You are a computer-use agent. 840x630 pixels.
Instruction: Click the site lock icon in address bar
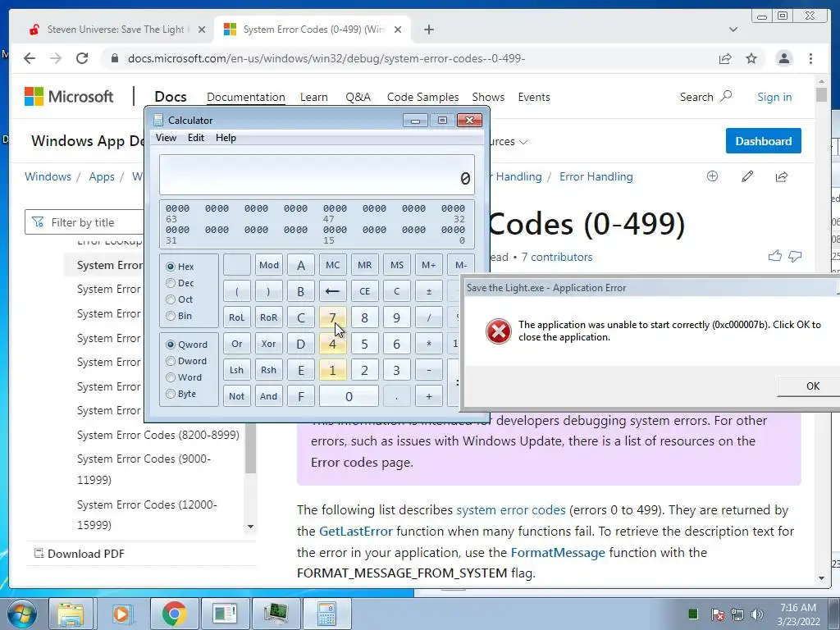114,58
